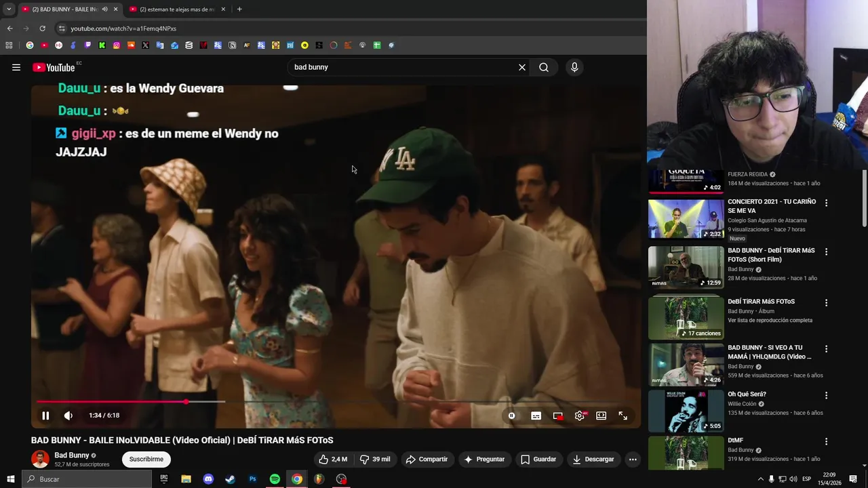Open File Explorer from the taskbar

186,479
